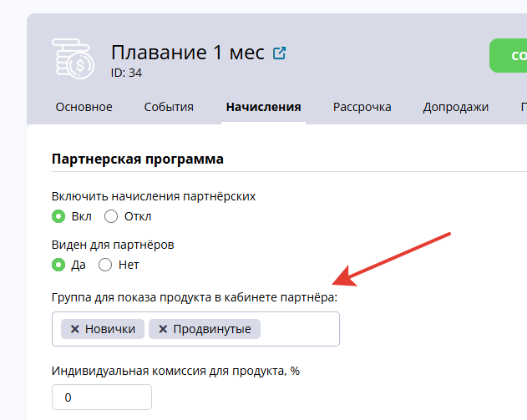Image resolution: width=527 pixels, height=420 pixels.
Task: Click label Индивидуальная комиссия для продукта
Action: point(175,371)
